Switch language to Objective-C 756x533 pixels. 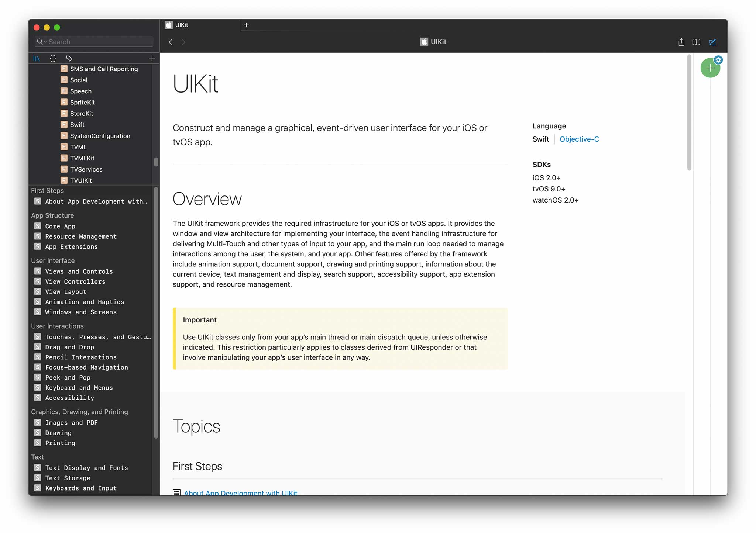tap(579, 139)
